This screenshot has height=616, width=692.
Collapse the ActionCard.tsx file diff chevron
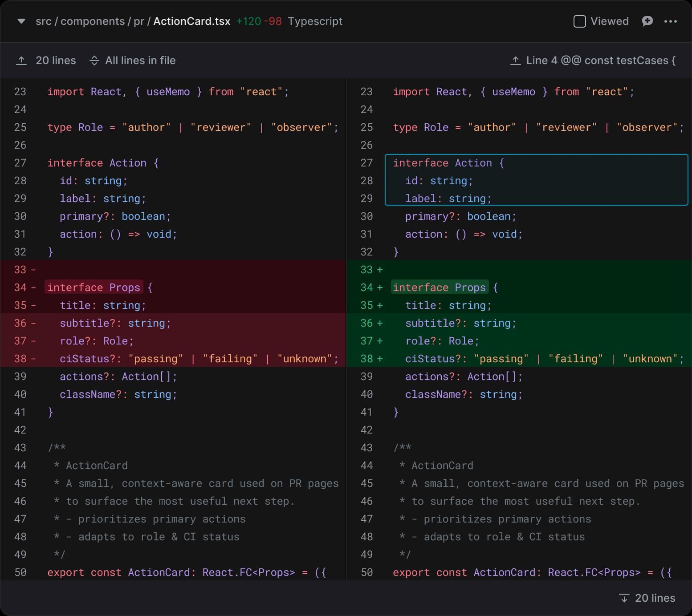click(x=21, y=21)
